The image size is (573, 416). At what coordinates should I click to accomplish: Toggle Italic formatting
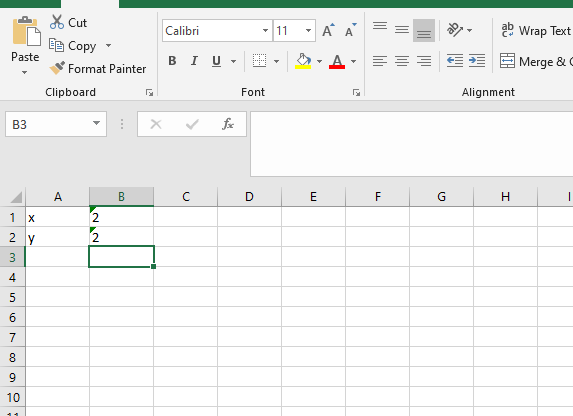(194, 61)
